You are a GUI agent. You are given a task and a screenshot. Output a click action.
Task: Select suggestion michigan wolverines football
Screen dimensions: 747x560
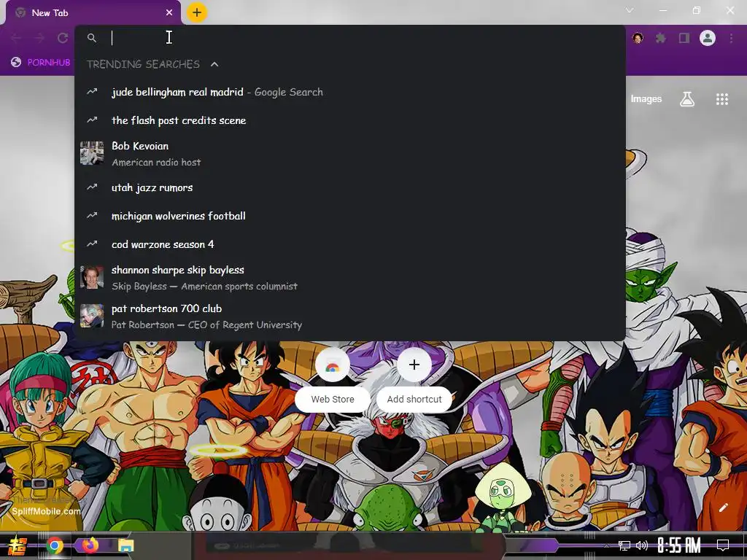[x=350, y=216]
